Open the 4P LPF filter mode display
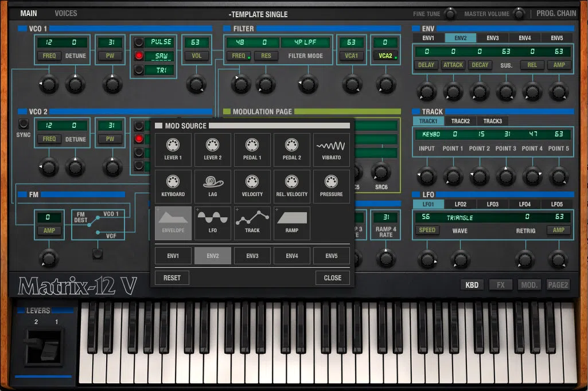The height and width of the screenshot is (391, 588). point(305,42)
